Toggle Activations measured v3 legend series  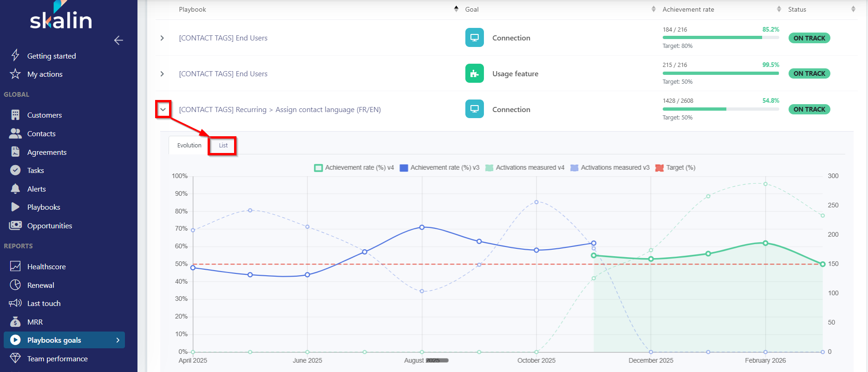609,168
